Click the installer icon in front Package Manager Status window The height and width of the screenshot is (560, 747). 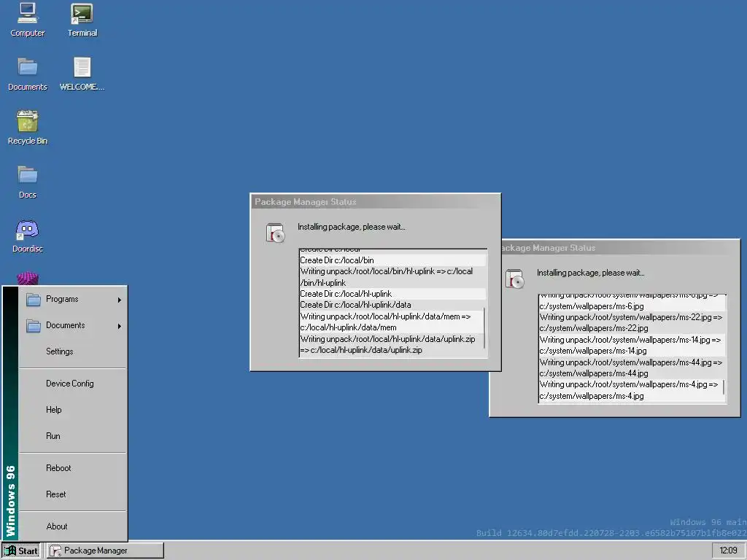point(275,233)
